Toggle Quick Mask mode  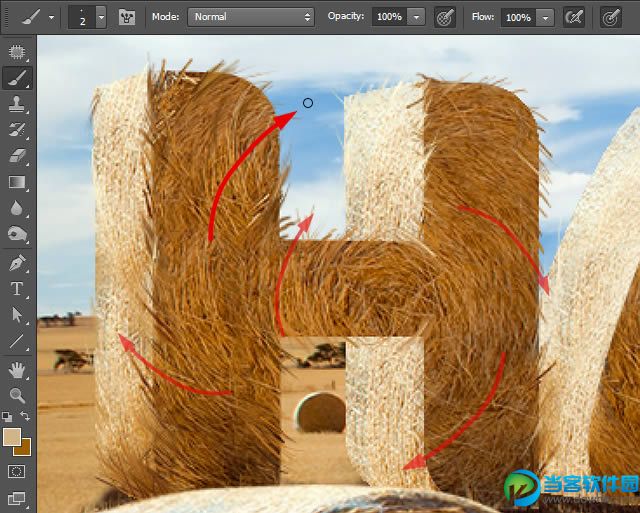pos(17,471)
